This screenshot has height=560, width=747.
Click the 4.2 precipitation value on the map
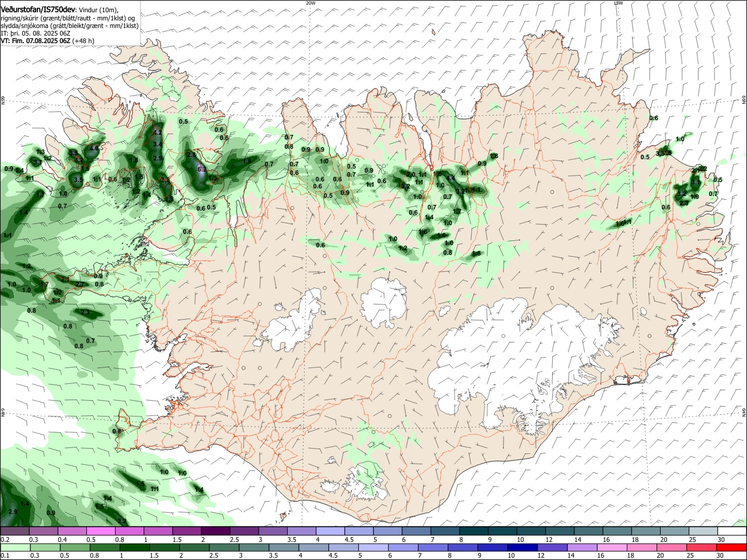point(157,132)
